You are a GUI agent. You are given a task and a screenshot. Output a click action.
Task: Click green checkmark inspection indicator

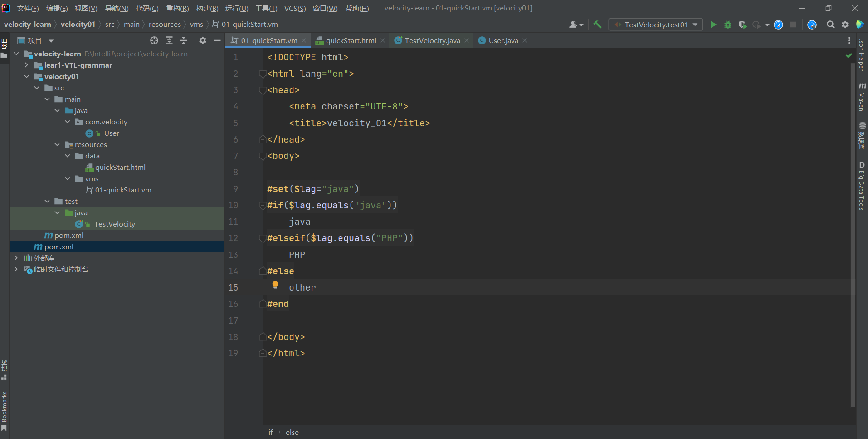tap(848, 55)
